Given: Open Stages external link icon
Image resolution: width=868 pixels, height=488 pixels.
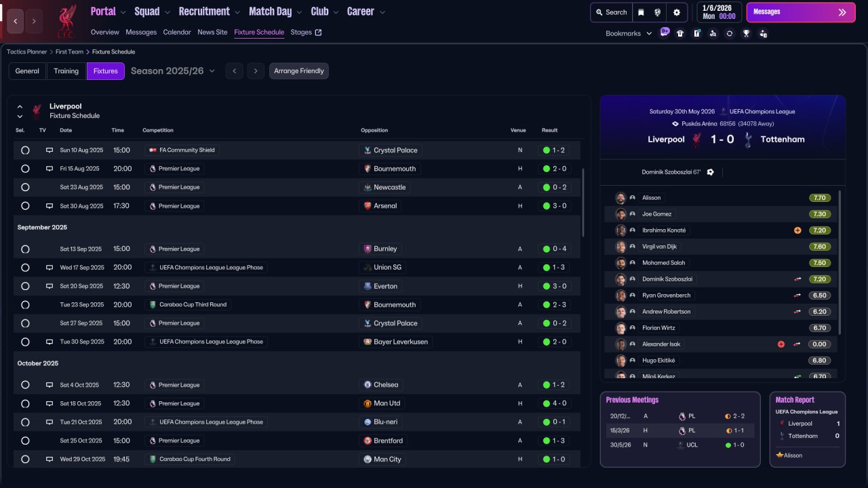Looking at the screenshot, I should click(x=319, y=32).
